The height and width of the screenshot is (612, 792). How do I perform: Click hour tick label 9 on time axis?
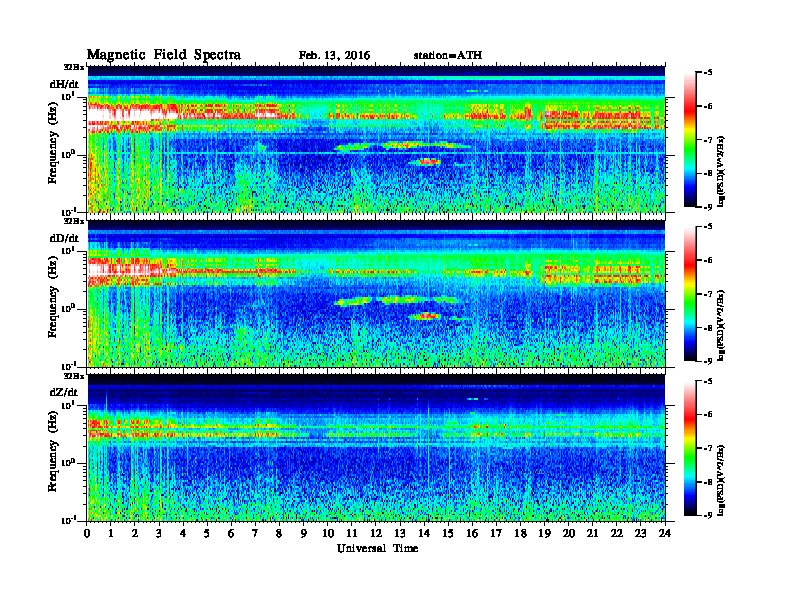304,534
